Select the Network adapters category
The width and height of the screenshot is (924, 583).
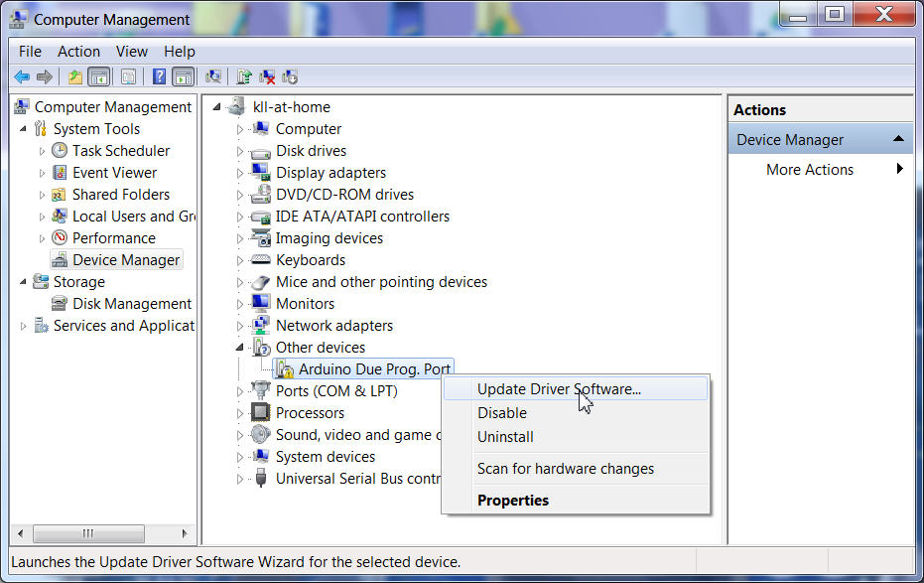(333, 326)
